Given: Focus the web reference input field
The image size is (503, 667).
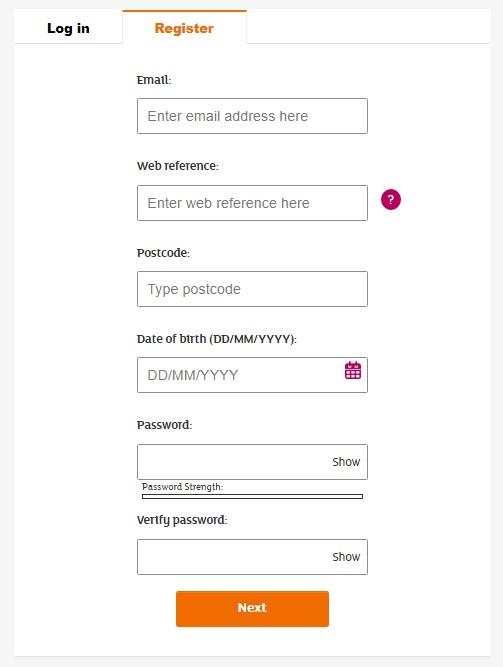Looking at the screenshot, I should click(x=252, y=203).
